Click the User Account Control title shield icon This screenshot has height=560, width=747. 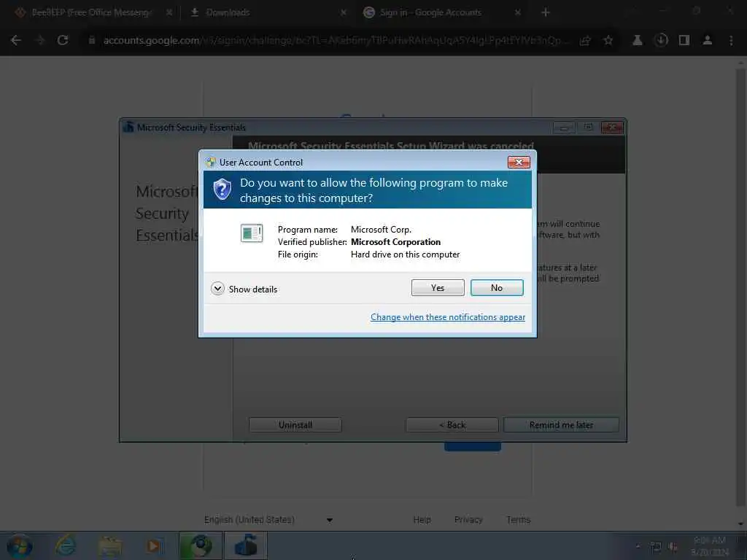211,163
